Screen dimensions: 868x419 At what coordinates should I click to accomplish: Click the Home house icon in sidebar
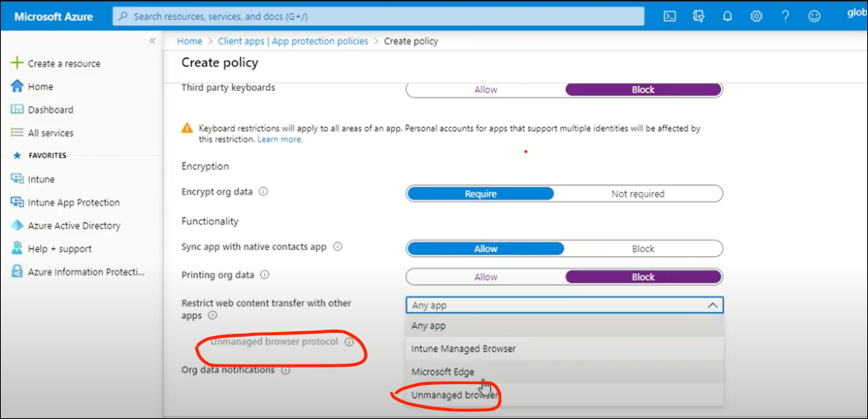17,86
